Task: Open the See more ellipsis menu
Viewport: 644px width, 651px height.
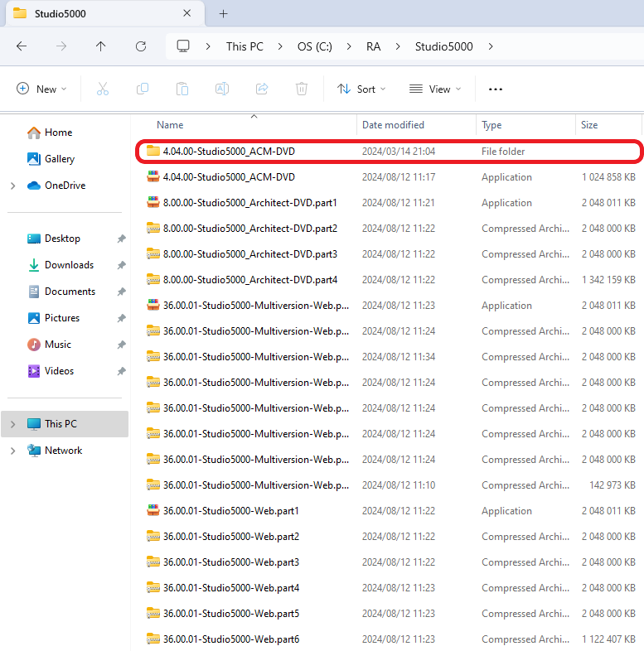Action: pyautogui.click(x=496, y=89)
